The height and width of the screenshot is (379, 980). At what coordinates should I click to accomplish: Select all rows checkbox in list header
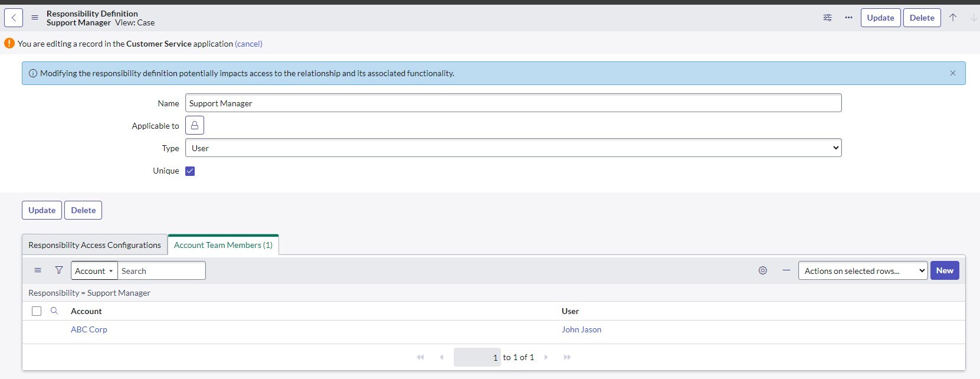click(x=37, y=311)
